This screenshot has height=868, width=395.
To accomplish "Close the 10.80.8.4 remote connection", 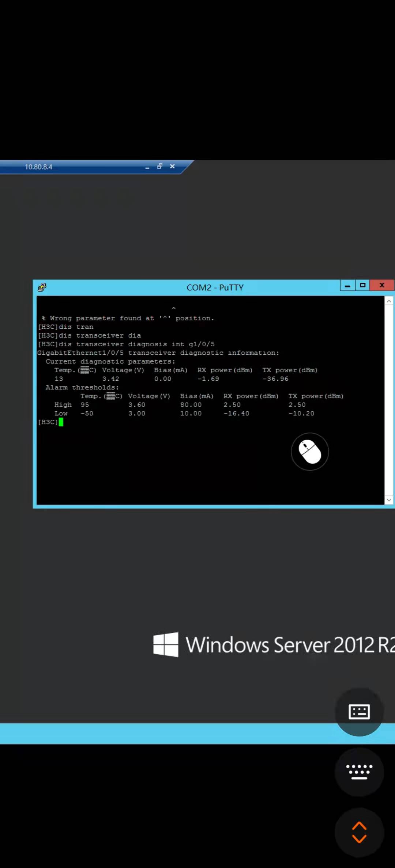I will [x=172, y=167].
